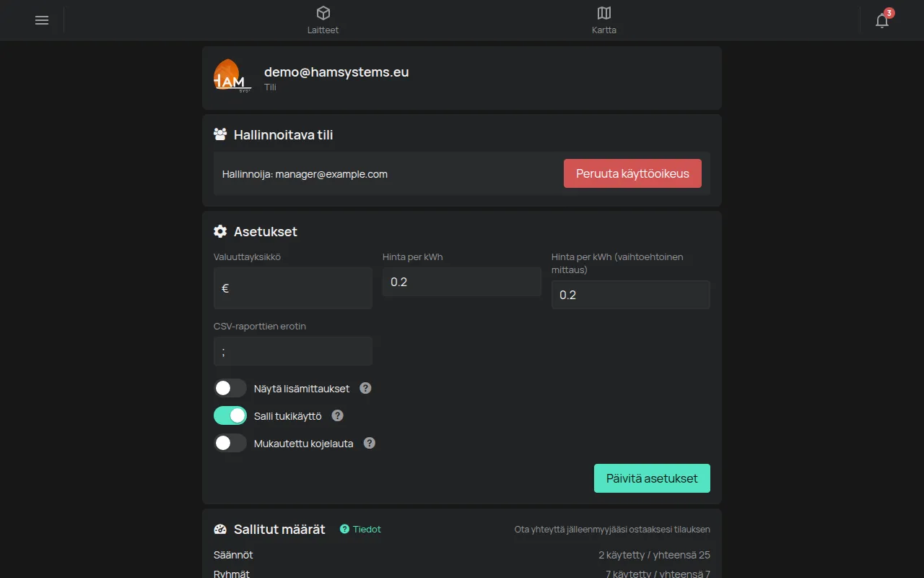924x578 pixels.
Task: Click the Hinta per kWh field
Action: [462, 282]
